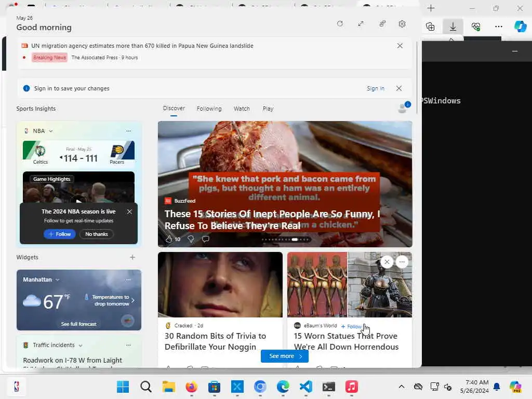
Task: Dismiss the sign-in reminder banner
Action: [399, 88]
